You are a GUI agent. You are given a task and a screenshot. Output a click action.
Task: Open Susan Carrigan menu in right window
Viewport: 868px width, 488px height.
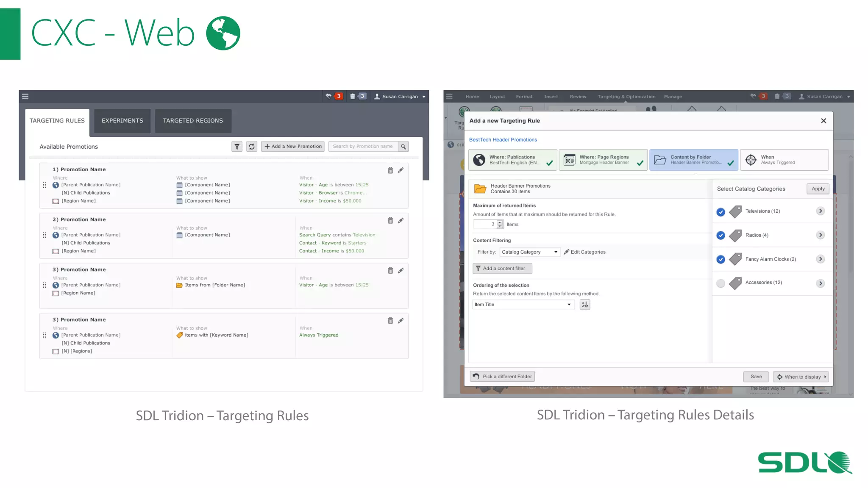[825, 97]
